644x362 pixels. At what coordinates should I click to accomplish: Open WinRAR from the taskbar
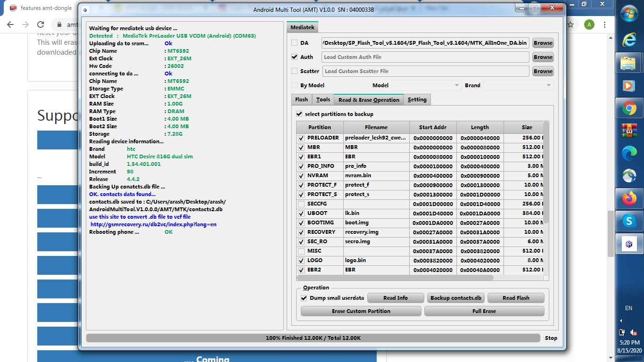[629, 131]
